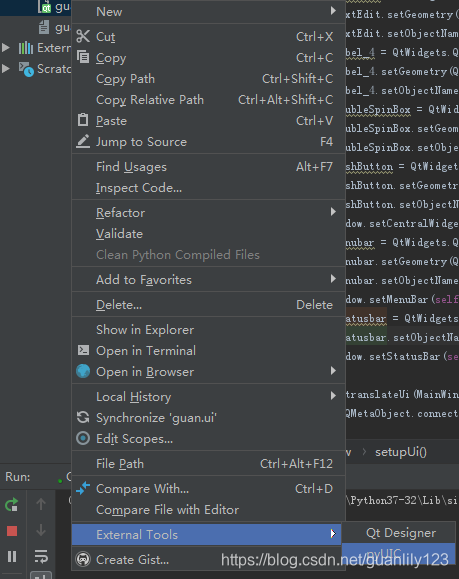The width and height of the screenshot is (459, 579).
Task: Click the Paste clipboard icon
Action: click(83, 120)
